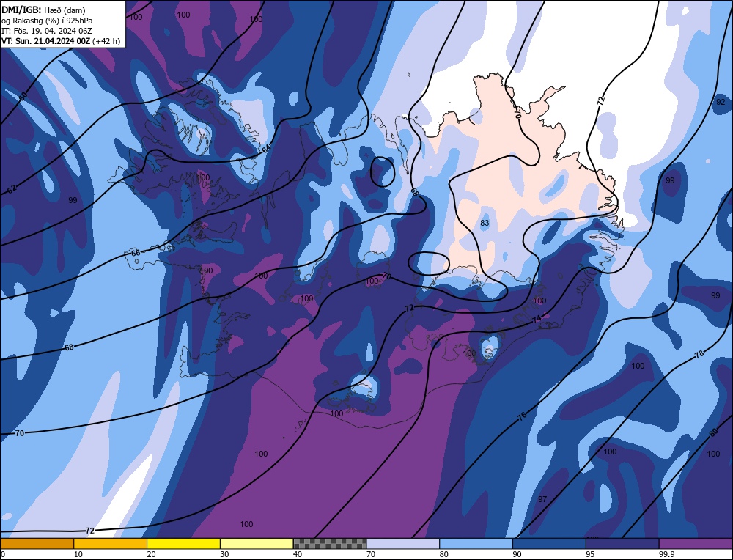Image resolution: width=733 pixels, height=560 pixels.
Task: Click the contour label 76
Action: [522, 416]
